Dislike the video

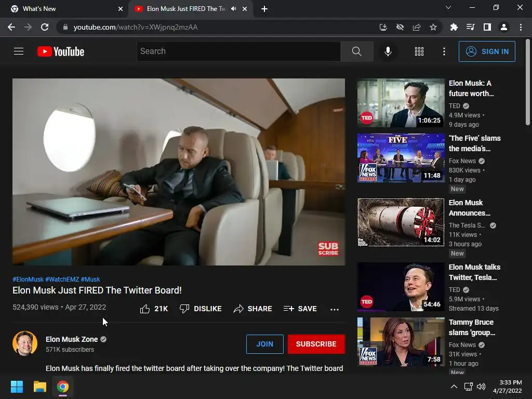(201, 309)
